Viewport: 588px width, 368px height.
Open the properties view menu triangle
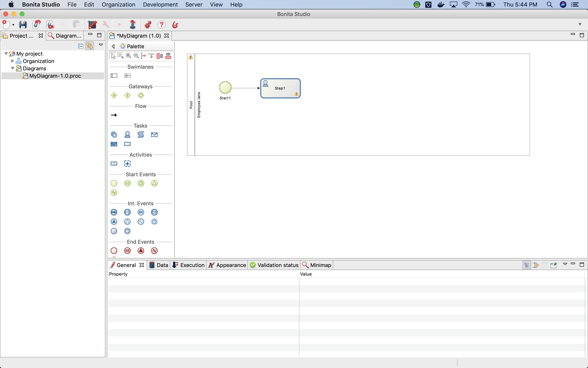pyautogui.click(x=565, y=264)
